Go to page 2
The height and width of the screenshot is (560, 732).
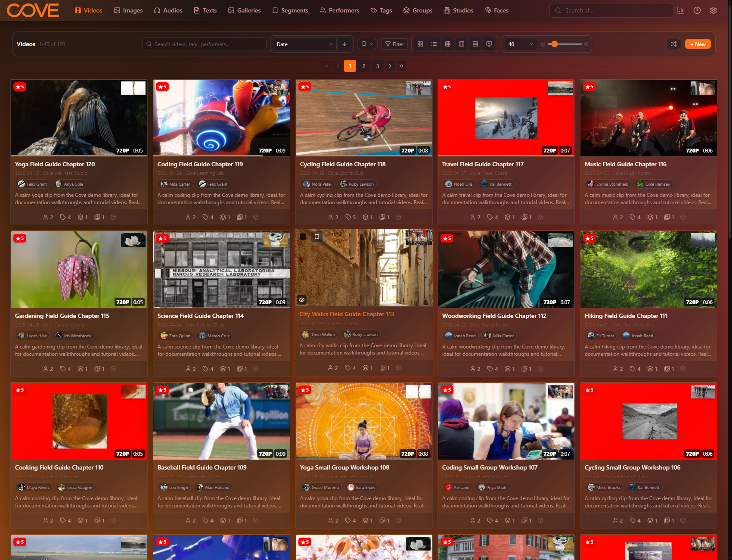[x=364, y=66]
